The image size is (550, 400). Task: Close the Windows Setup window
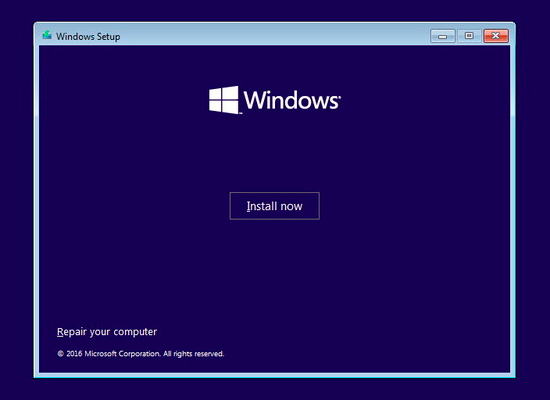coord(496,36)
